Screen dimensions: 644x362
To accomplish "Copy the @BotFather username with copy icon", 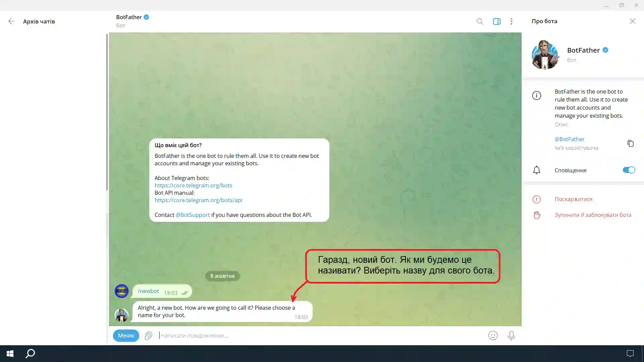I will point(630,143).
